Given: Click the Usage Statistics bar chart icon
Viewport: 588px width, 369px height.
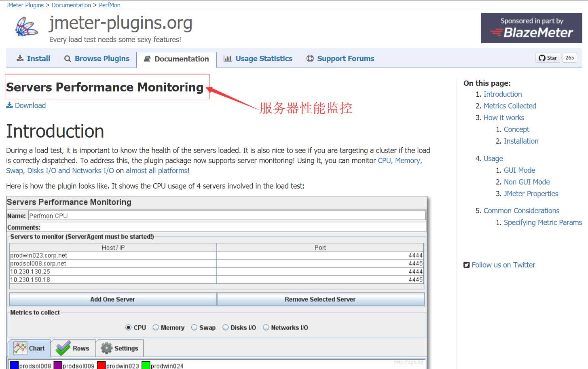Looking at the screenshot, I should (x=228, y=58).
